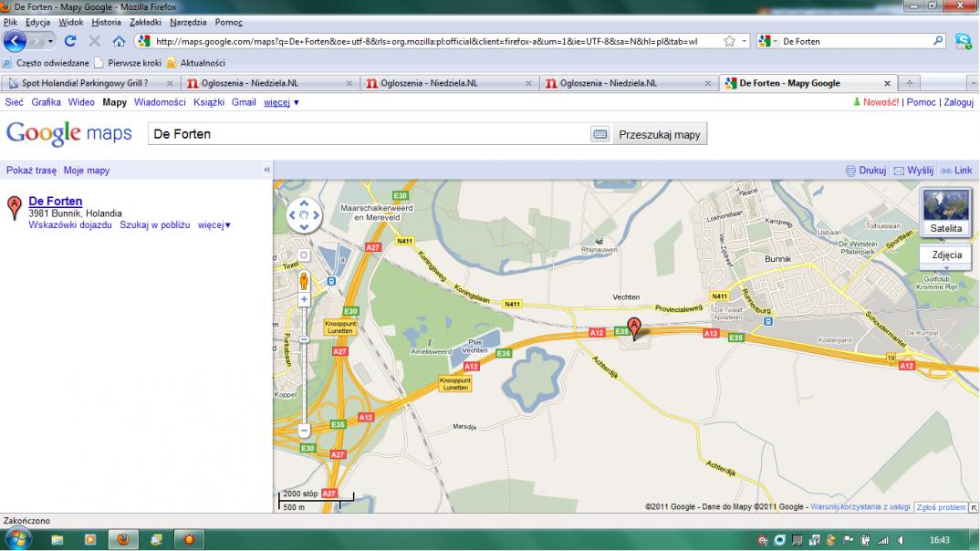This screenshot has height=551, width=980.
Task: Click the Firefox back arrow button
Action: coord(15,41)
